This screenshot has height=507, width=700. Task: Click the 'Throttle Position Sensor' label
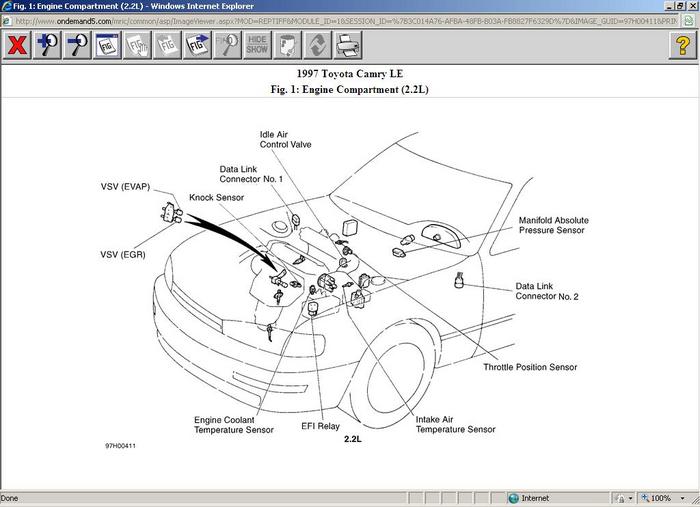click(530, 367)
